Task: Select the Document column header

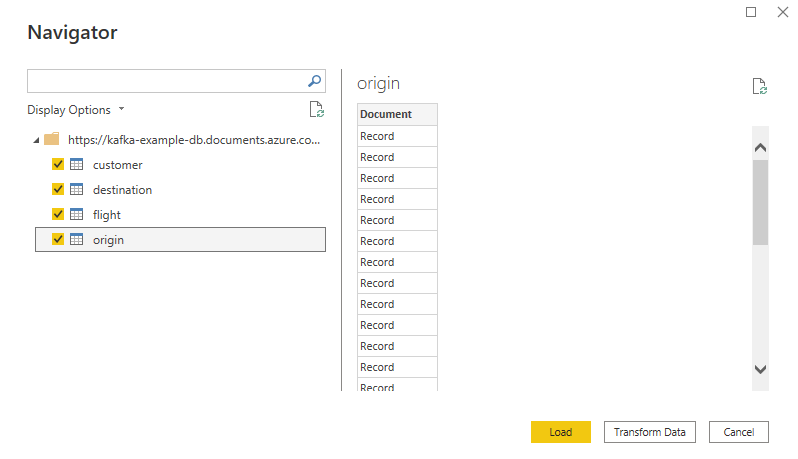Action: [x=397, y=114]
